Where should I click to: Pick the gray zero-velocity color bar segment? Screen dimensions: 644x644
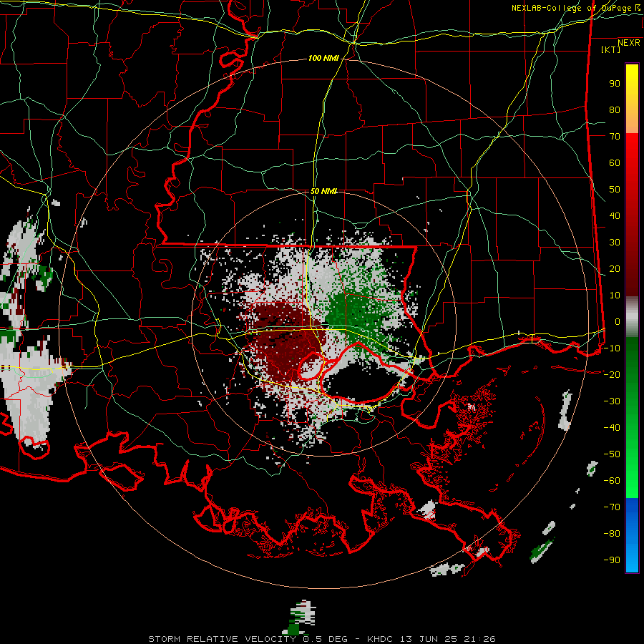click(632, 317)
